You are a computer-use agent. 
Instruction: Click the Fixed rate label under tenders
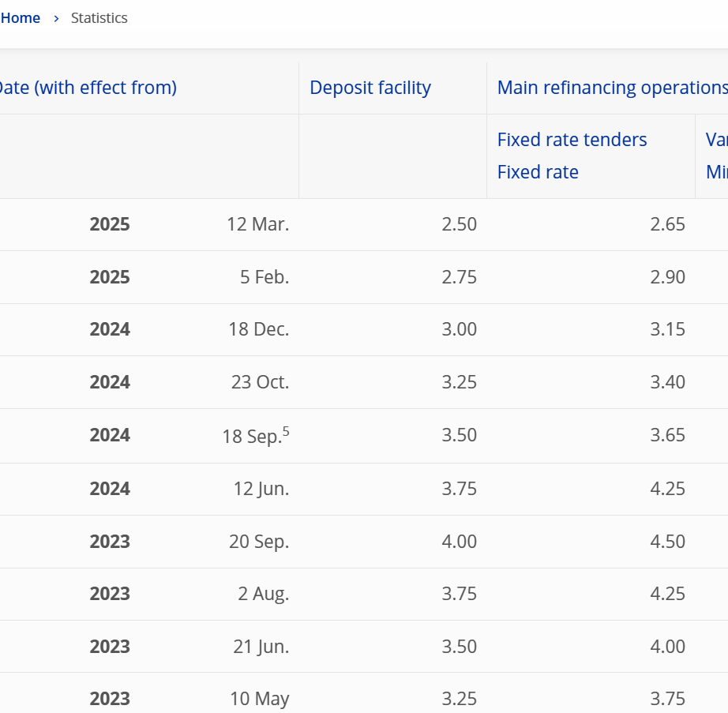tap(538, 172)
